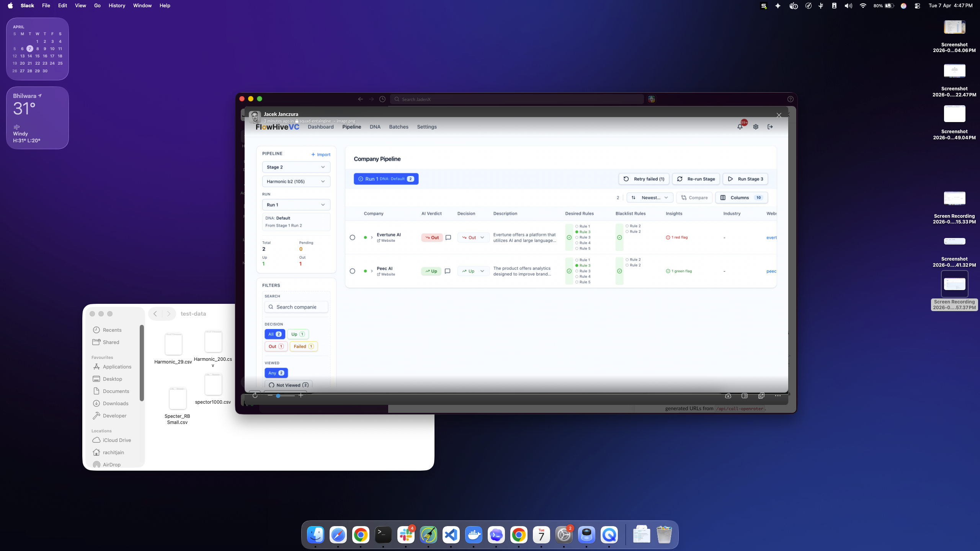Switch to the DNA tab
Screen dimensions: 980x551
coord(375,127)
